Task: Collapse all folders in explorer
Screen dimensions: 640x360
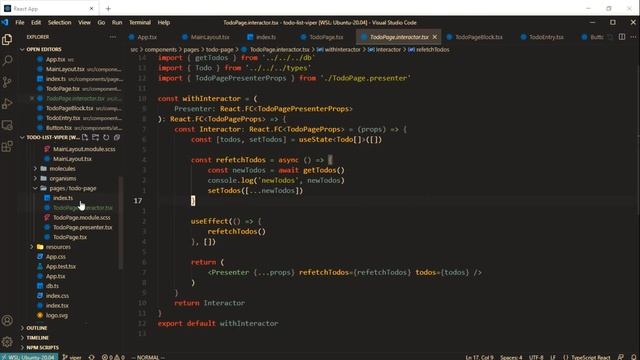Action: (x=117, y=138)
